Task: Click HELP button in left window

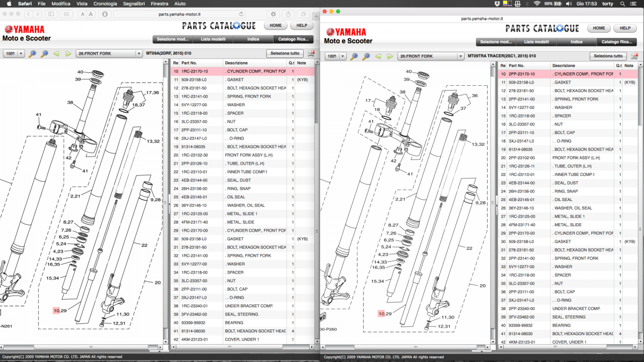Action: pos(302,26)
